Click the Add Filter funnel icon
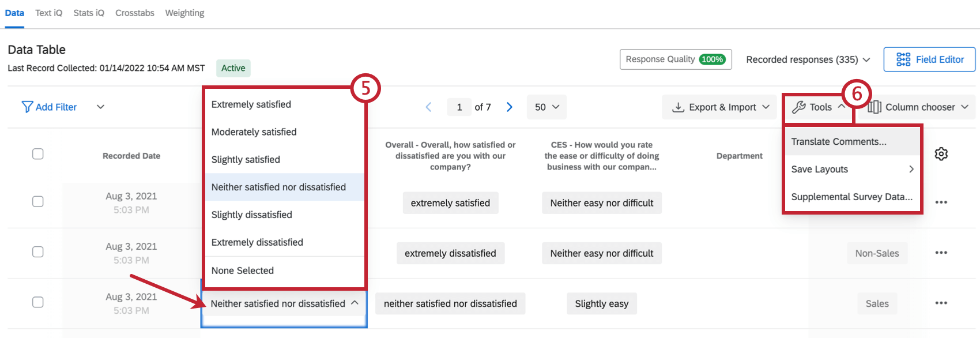980x338 pixels. [27, 107]
